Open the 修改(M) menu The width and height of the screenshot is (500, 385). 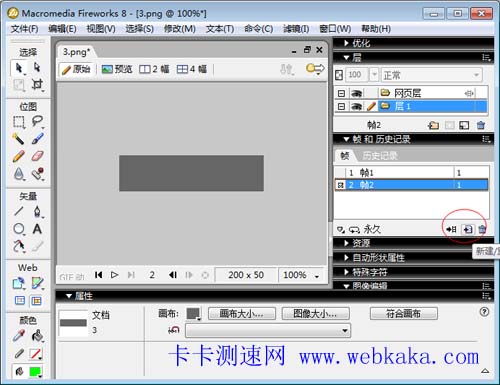point(180,29)
